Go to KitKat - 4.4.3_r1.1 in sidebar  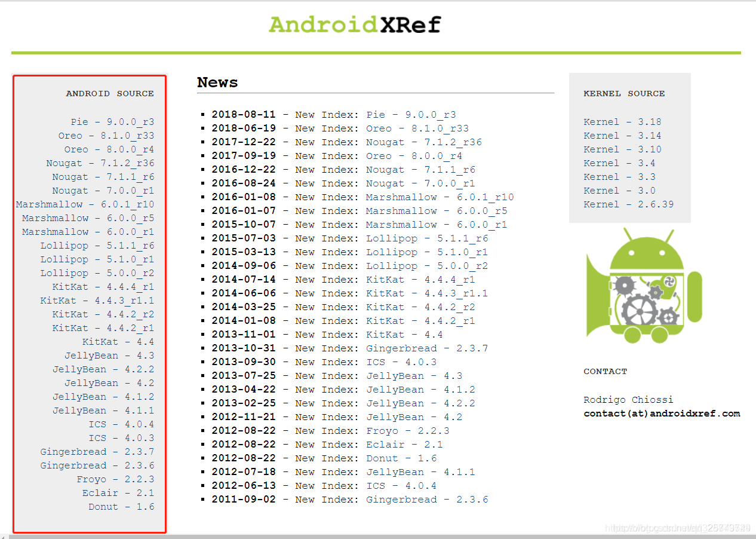[x=97, y=301]
